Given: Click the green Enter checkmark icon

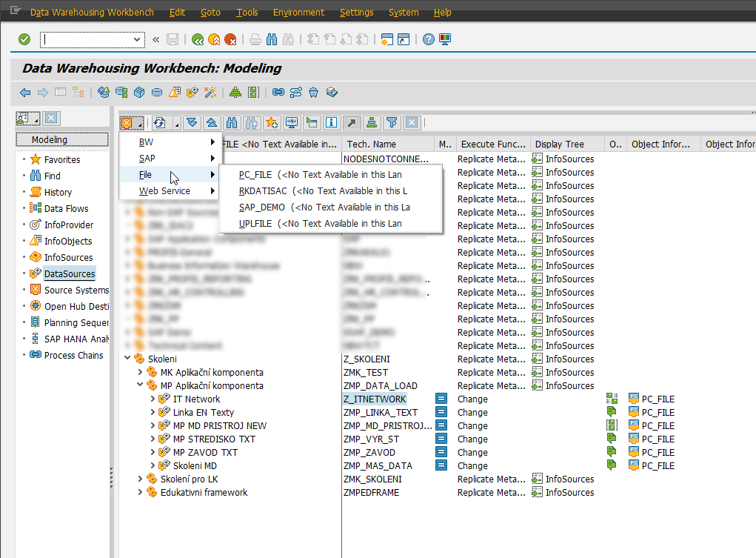Looking at the screenshot, I should (24, 39).
